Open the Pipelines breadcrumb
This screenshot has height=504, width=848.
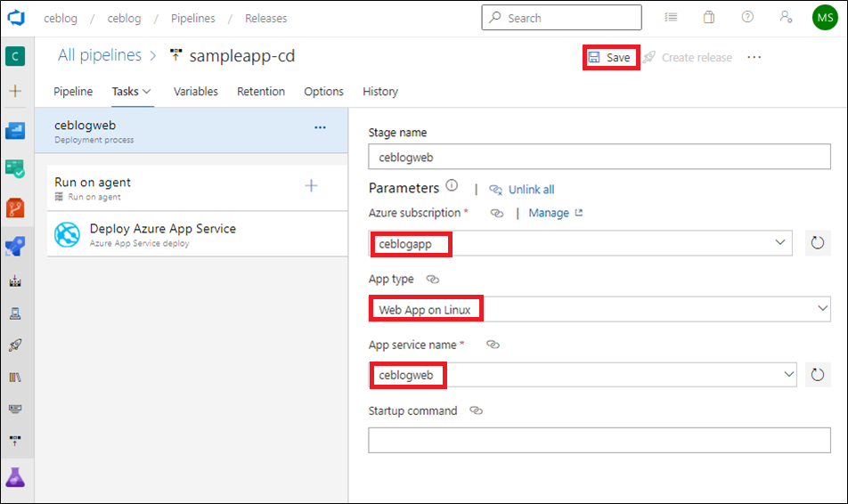coord(193,19)
